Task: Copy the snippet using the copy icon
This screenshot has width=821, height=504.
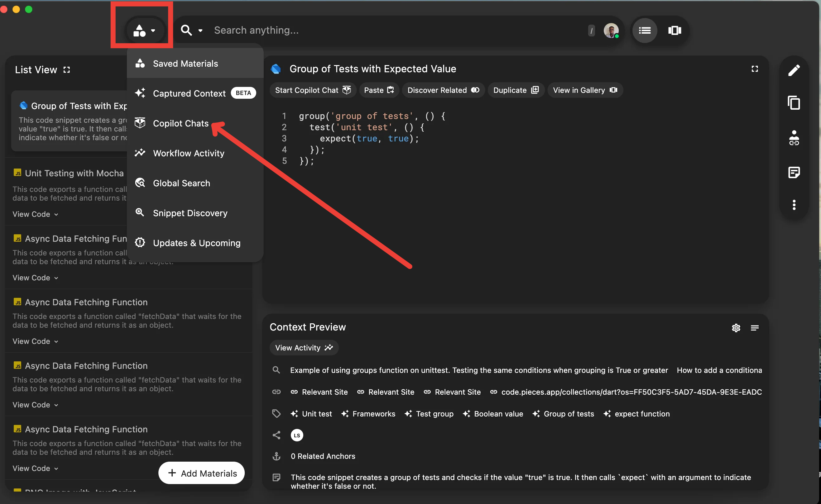Action: [794, 103]
